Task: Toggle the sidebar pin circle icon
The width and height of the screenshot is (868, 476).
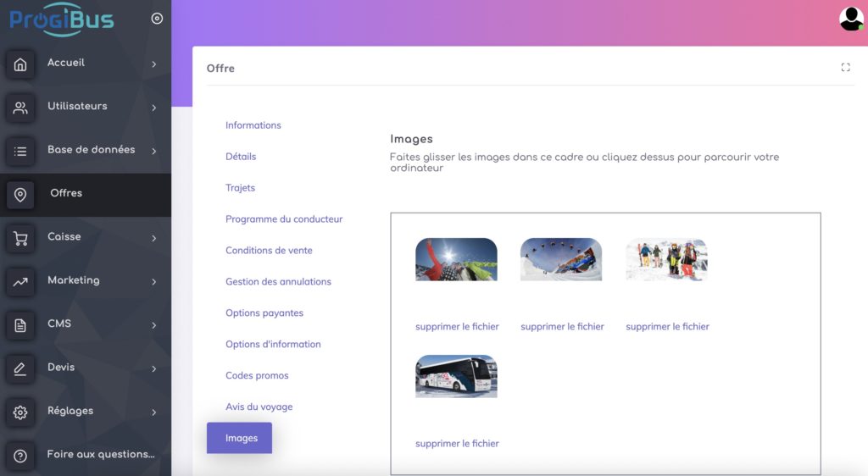Action: tap(157, 19)
